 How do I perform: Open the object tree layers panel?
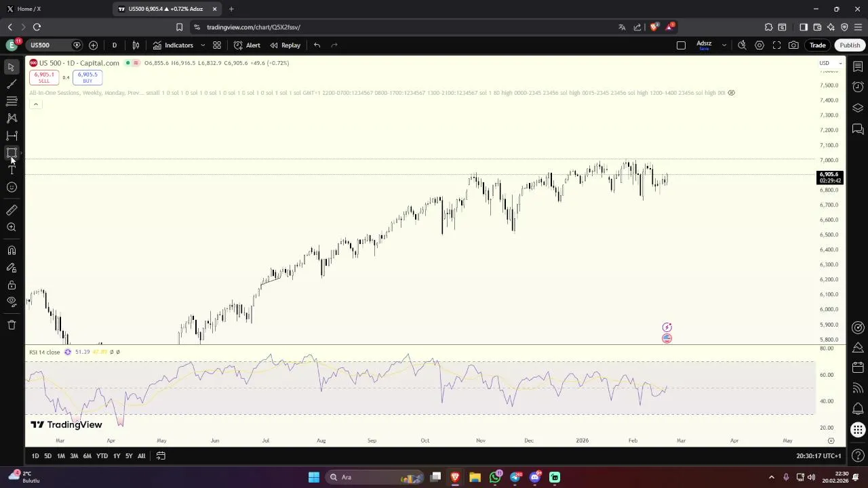point(858,108)
